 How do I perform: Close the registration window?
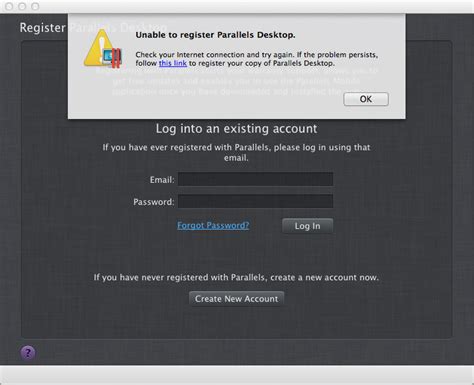[9, 6]
